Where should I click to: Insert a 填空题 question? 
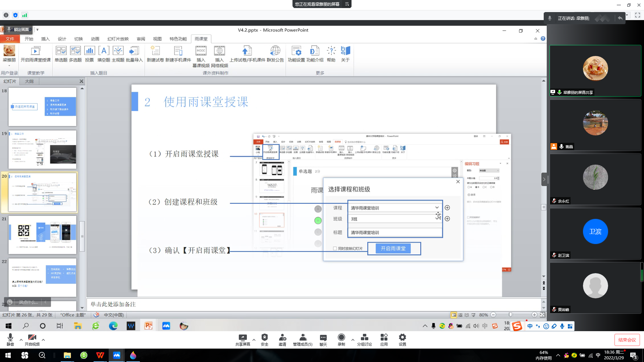coord(104,54)
